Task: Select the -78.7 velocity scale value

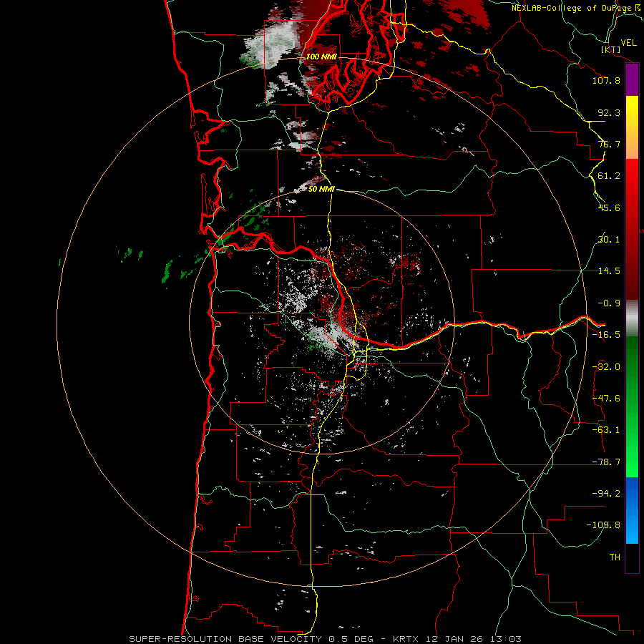Action: [x=606, y=462]
